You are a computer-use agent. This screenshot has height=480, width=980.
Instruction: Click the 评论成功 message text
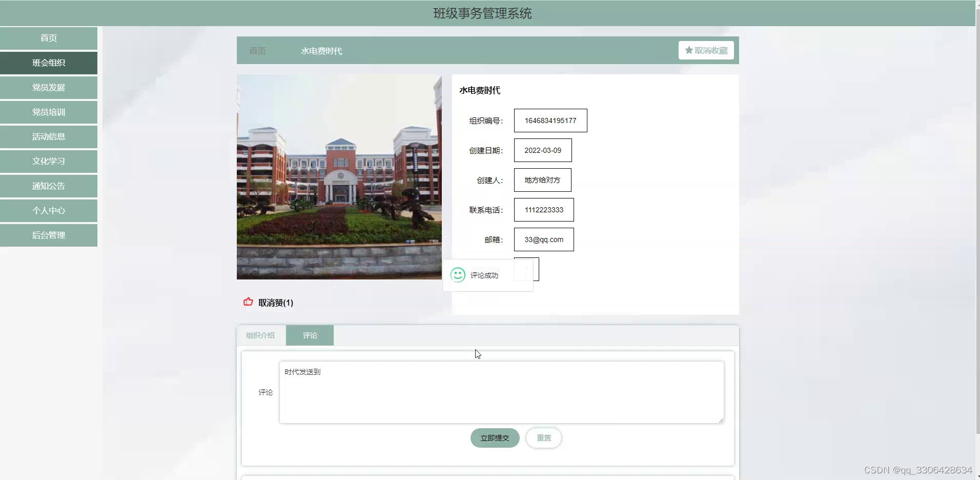(x=484, y=275)
